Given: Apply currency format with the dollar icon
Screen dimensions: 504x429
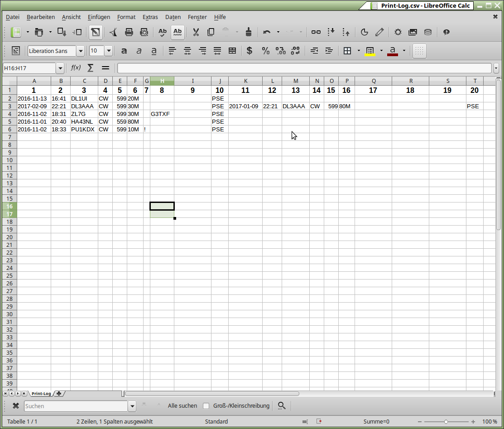Looking at the screenshot, I should pyautogui.click(x=249, y=51).
